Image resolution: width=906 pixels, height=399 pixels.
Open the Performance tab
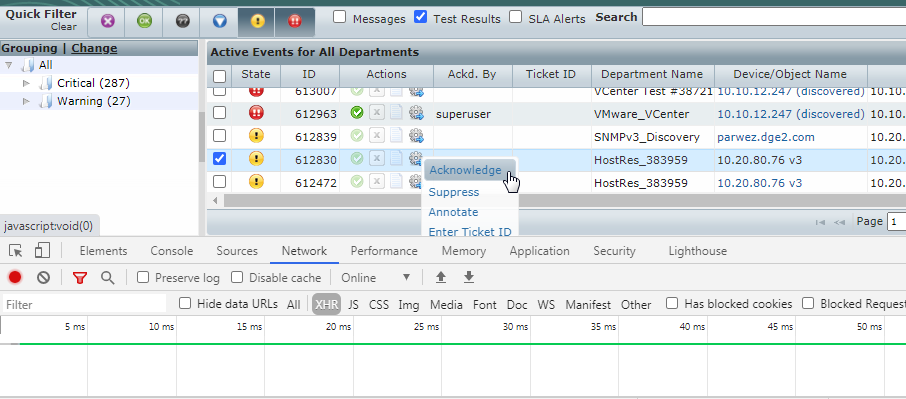point(384,251)
